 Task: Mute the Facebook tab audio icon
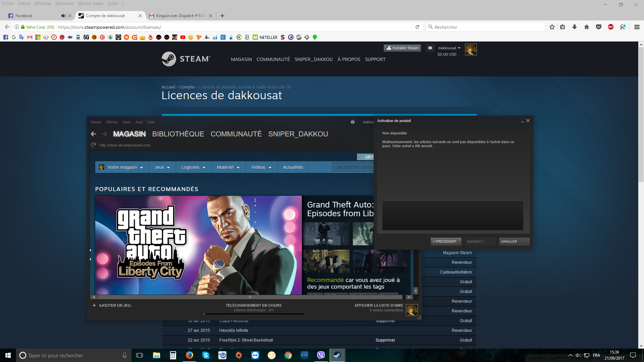[x=63, y=16]
